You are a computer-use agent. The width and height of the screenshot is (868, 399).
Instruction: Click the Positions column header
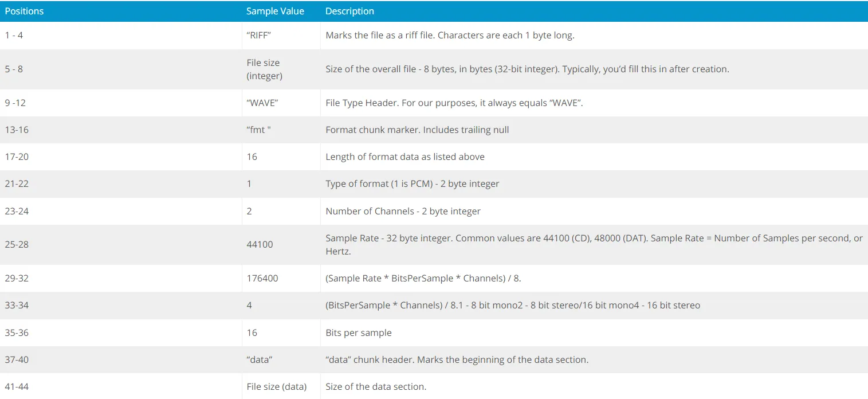point(24,11)
